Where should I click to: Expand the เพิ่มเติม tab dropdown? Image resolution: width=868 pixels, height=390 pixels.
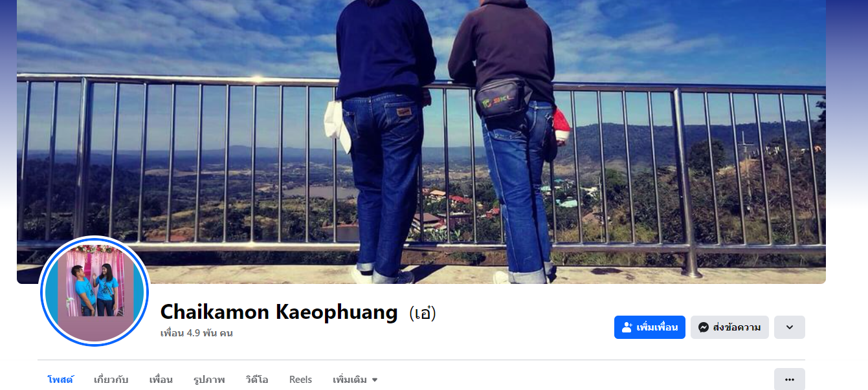(x=355, y=380)
